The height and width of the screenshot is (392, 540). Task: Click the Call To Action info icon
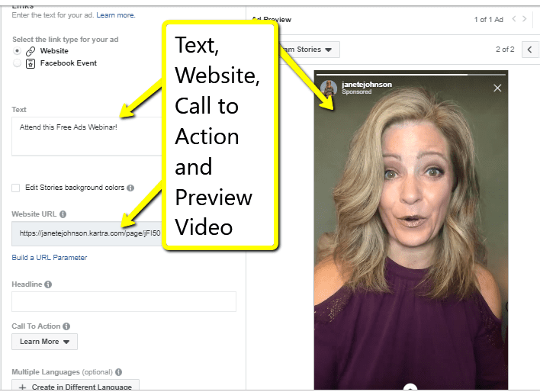[x=66, y=326]
